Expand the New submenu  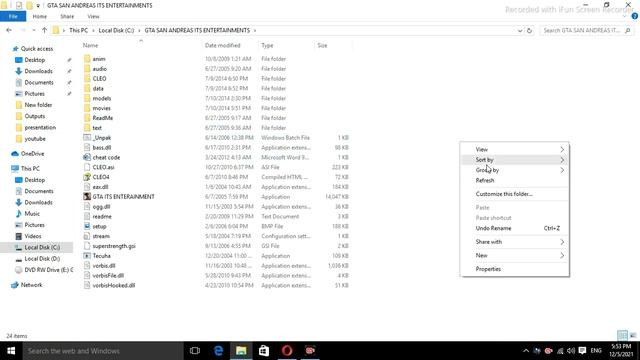(x=515, y=255)
